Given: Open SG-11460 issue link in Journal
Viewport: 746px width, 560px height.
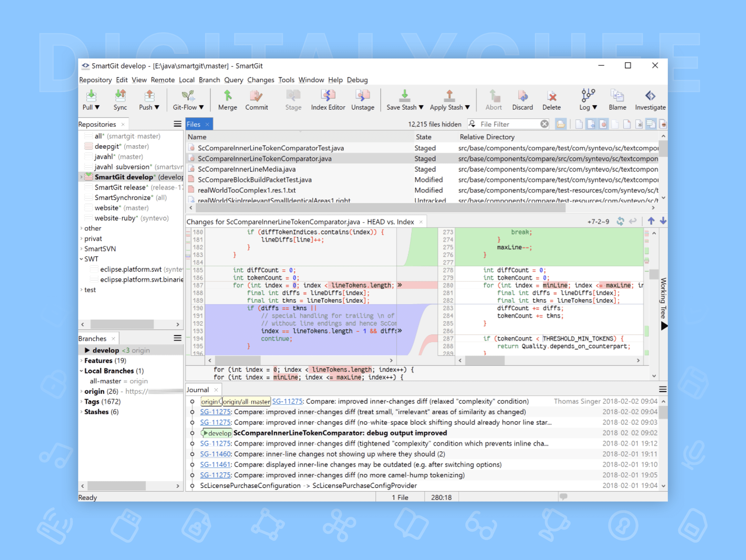Looking at the screenshot, I should [215, 454].
